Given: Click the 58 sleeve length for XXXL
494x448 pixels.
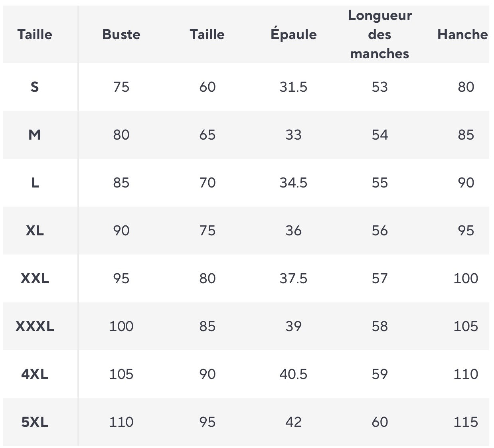Looking at the screenshot, I should coord(379,326).
